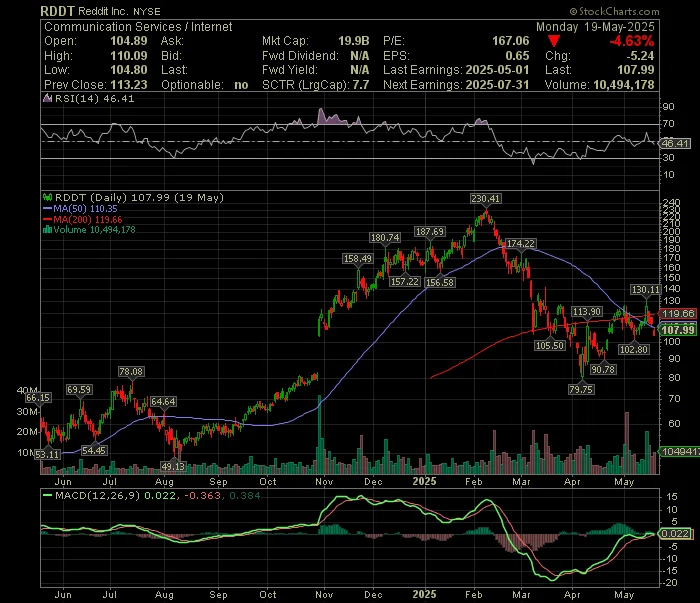Click the High price 110.09
The width and height of the screenshot is (700, 603).
pyautogui.click(x=129, y=56)
